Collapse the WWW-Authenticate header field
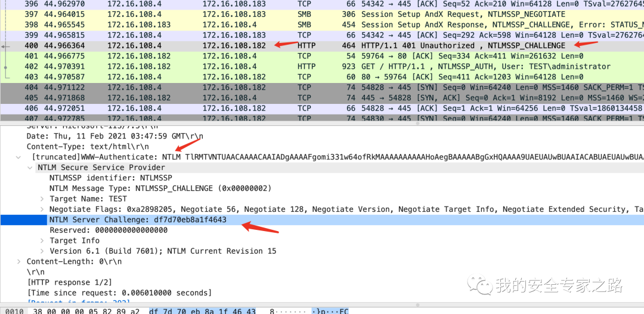644x314 pixels. pos(18,157)
